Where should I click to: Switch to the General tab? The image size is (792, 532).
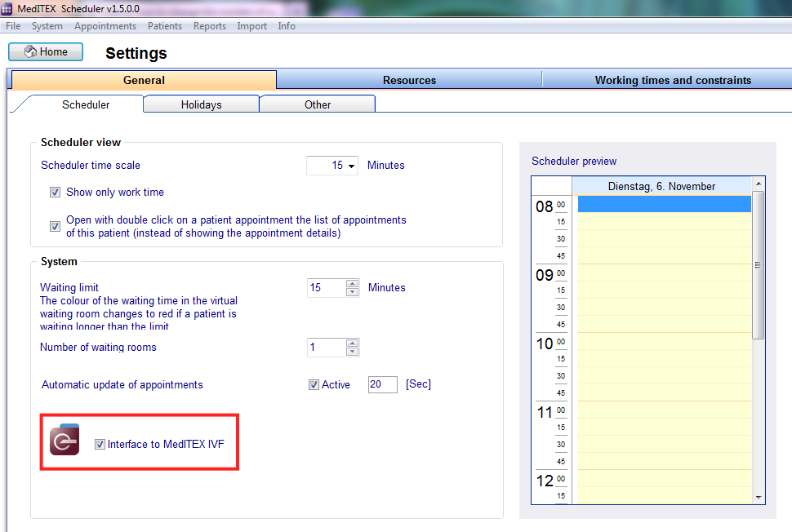click(x=144, y=80)
